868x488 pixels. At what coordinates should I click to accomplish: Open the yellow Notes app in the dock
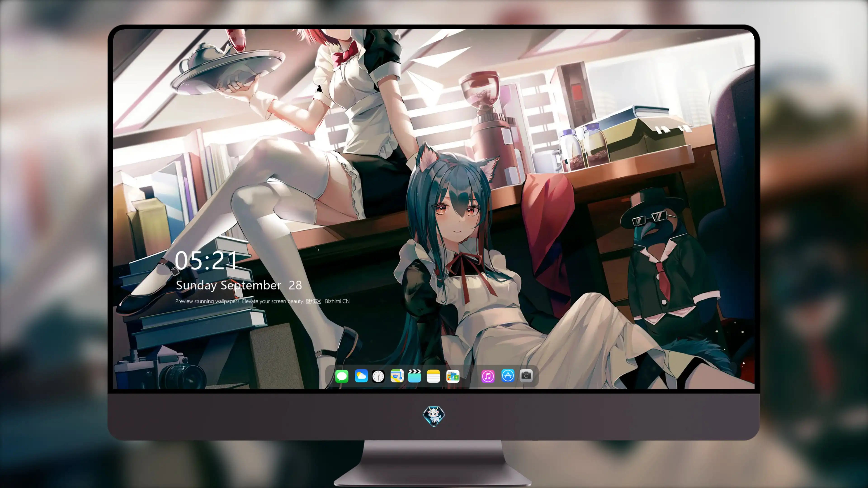(433, 376)
